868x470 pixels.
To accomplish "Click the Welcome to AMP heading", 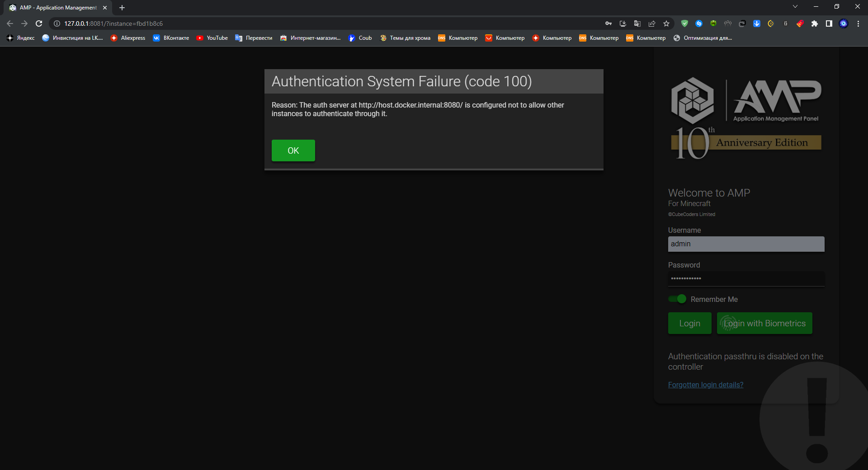I will (x=709, y=193).
